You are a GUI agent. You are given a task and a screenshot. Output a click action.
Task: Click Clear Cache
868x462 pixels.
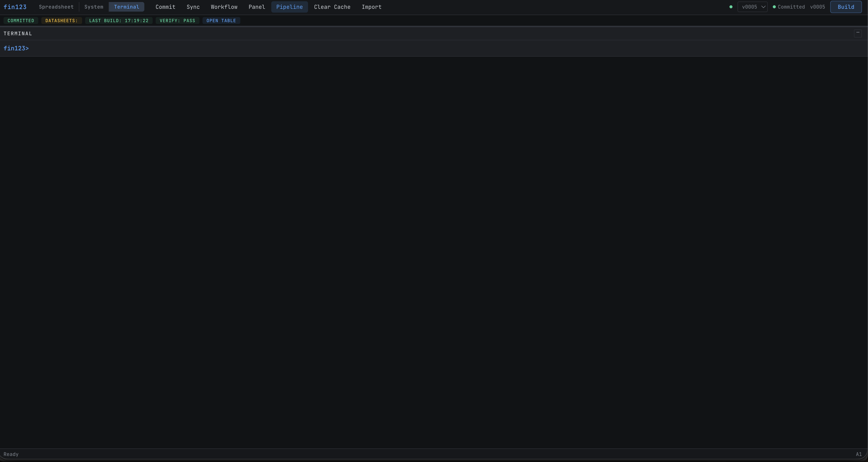332,7
